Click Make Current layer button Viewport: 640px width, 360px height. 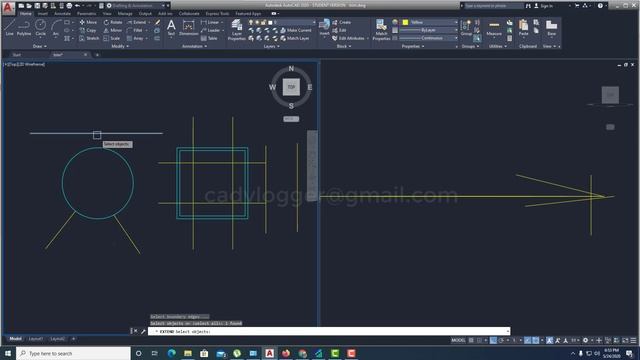pyautogui.click(x=295, y=30)
